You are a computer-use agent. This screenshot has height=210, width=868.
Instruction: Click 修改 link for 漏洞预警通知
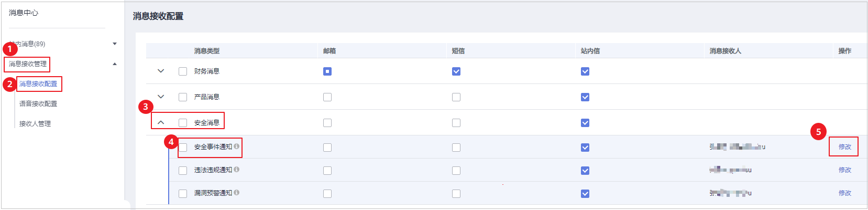(x=845, y=193)
